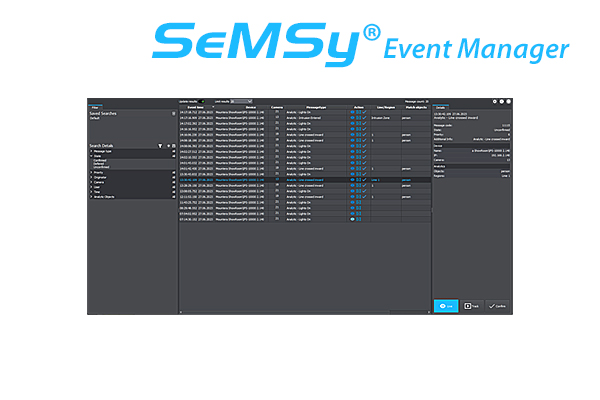
Task: Click the icon right of the plus in Search Details
Action: point(173,146)
